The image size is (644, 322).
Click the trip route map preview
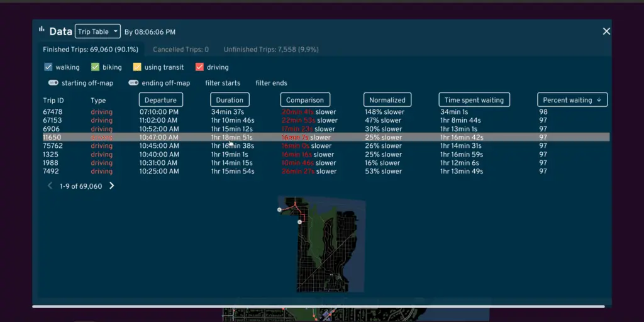tap(321, 244)
